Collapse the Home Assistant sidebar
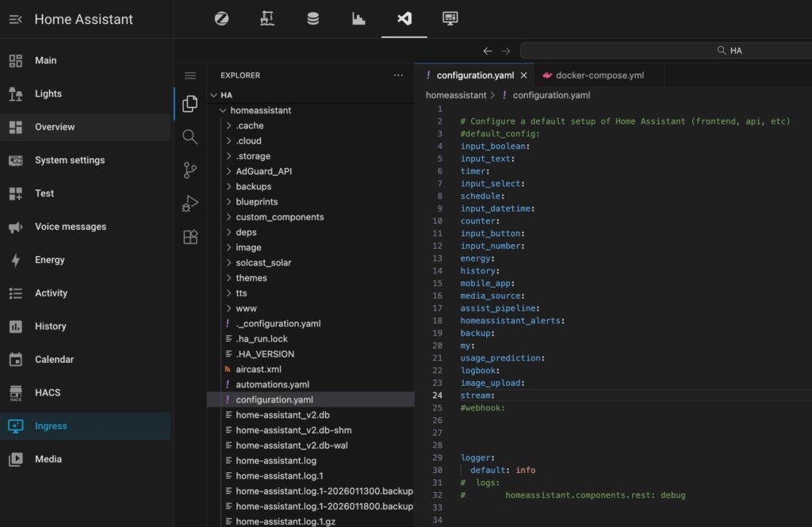 pyautogui.click(x=15, y=19)
